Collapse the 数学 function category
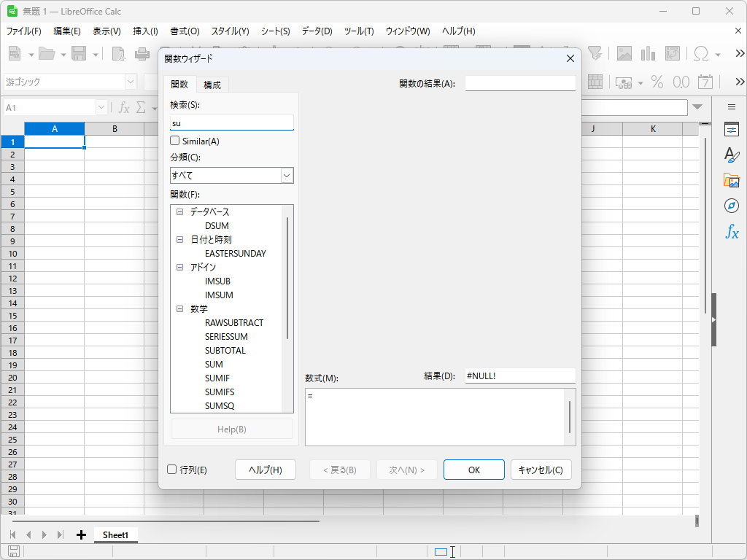This screenshot has height=560, width=747. tap(179, 308)
